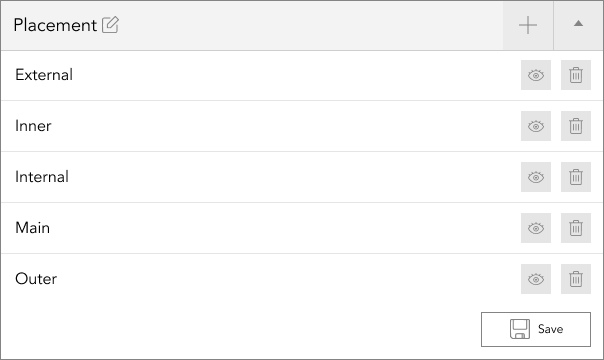604x360 pixels.
Task: Add a new placement with plus icon
Action: tap(528, 25)
